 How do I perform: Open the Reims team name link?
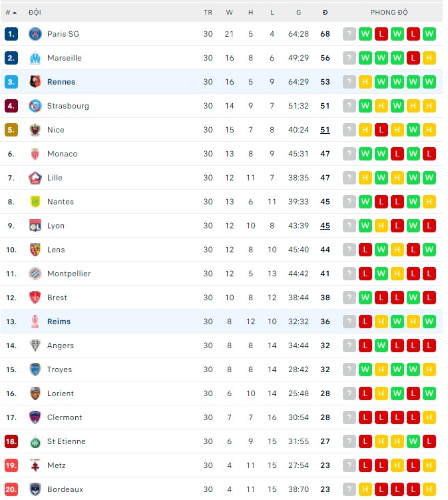pos(59,322)
